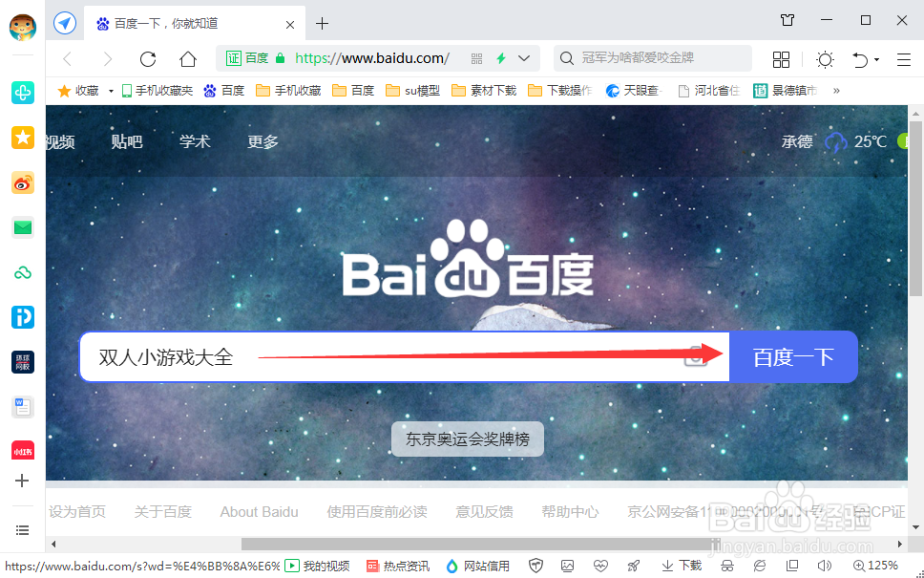
Task: Expand the address bar dropdown arrow
Action: click(524, 58)
